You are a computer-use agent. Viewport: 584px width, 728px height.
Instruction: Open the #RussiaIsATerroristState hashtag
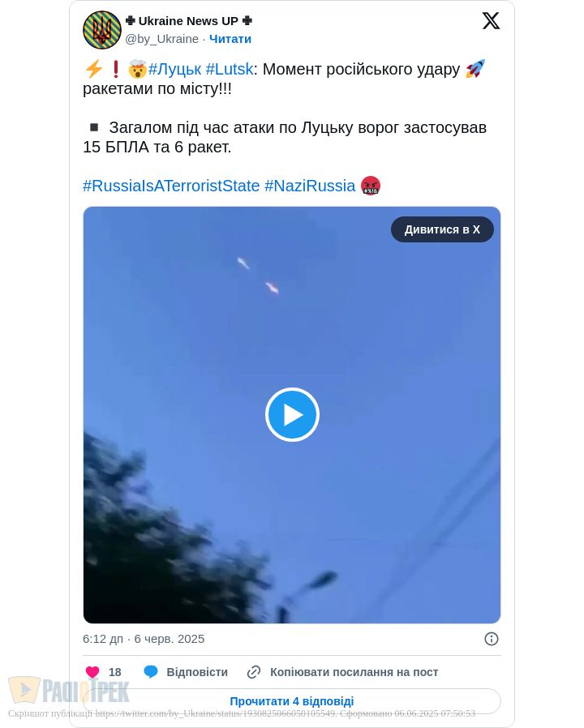pos(171,186)
